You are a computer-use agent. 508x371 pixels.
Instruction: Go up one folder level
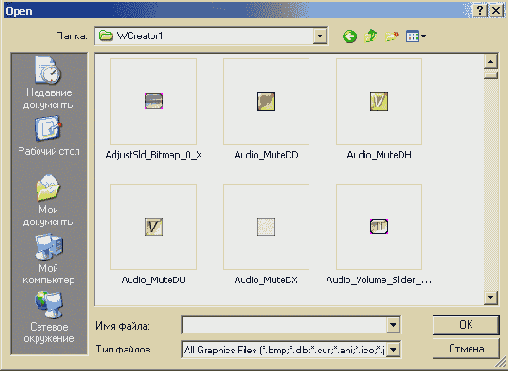[x=371, y=36]
